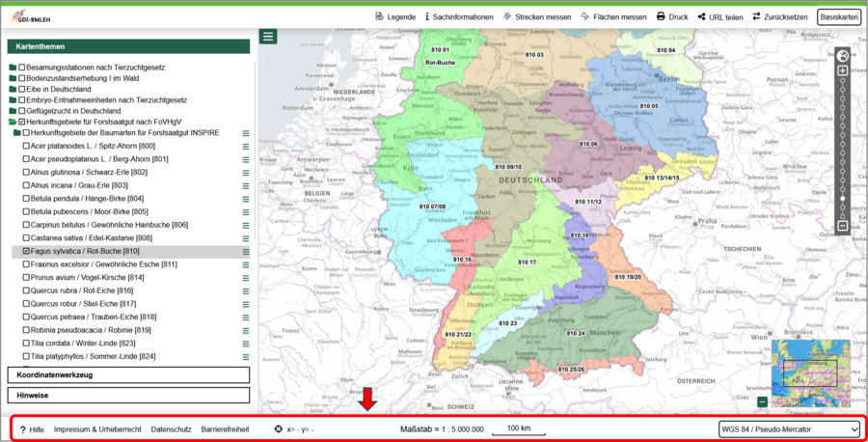Collapse sidebar with green hamburger button

268,37
